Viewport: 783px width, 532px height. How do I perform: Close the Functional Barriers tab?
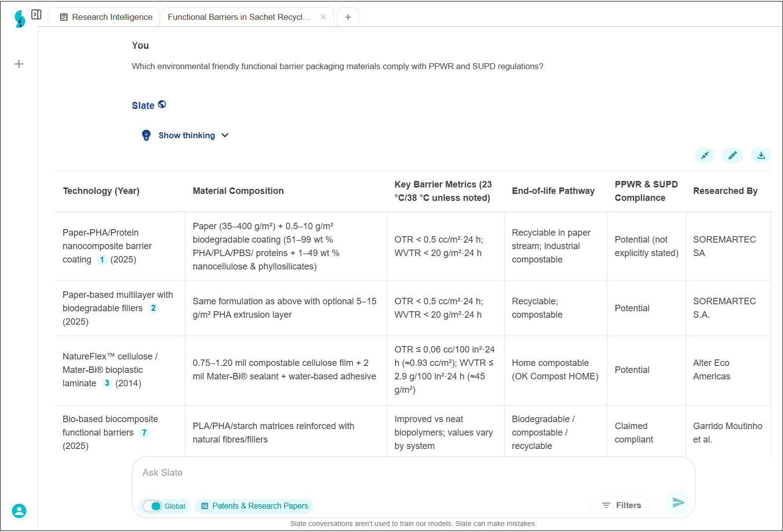pyautogui.click(x=323, y=17)
